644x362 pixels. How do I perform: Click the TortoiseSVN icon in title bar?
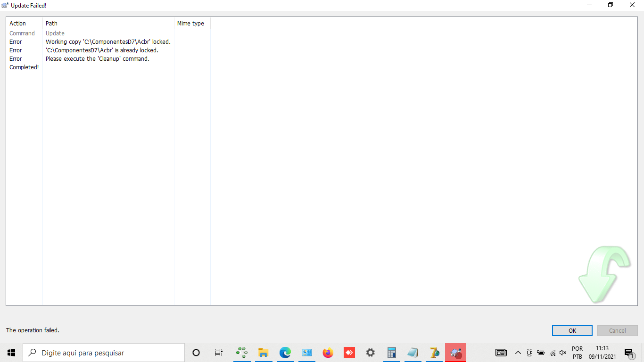[x=5, y=5]
